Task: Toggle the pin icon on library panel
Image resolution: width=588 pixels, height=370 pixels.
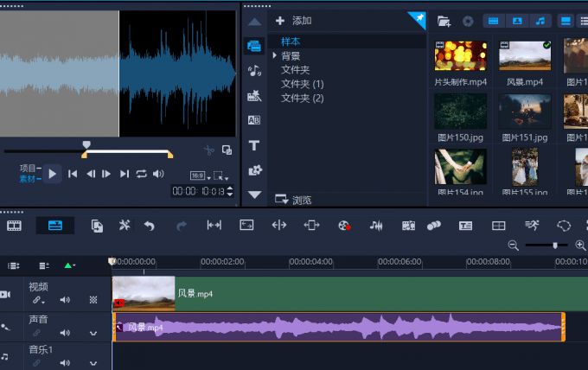Action: click(x=419, y=19)
